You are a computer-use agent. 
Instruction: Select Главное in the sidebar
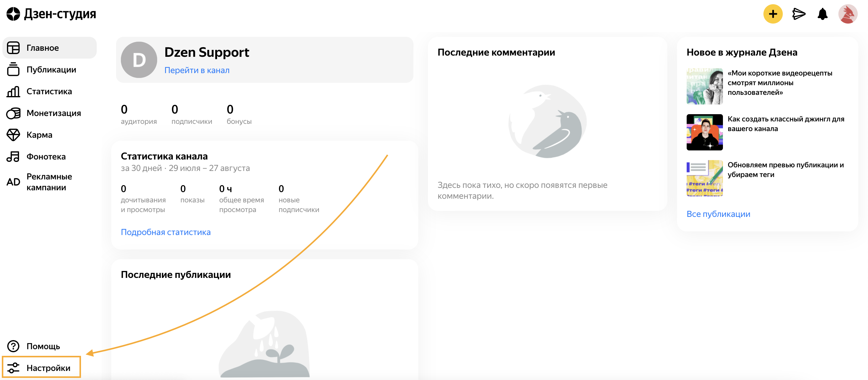[x=50, y=48]
